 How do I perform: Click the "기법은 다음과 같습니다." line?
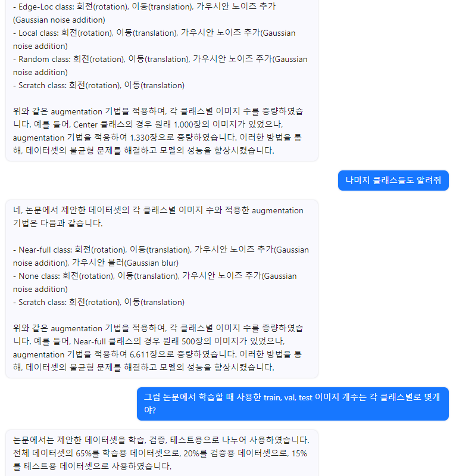(x=58, y=223)
